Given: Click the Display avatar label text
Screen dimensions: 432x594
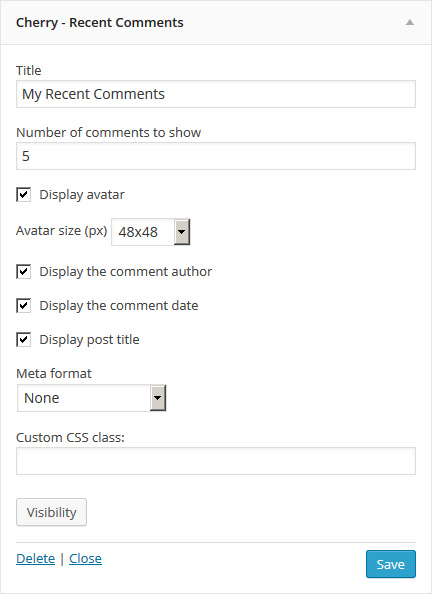Looking at the screenshot, I should coord(82,195).
